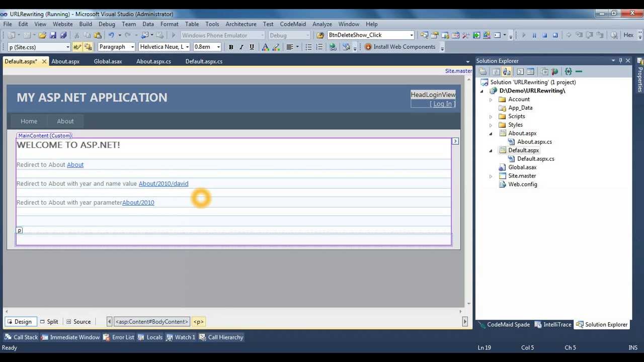Image resolution: width=644 pixels, height=362 pixels.
Task: Open the BtnDeleteShow_Click combo box
Action: [411, 35]
